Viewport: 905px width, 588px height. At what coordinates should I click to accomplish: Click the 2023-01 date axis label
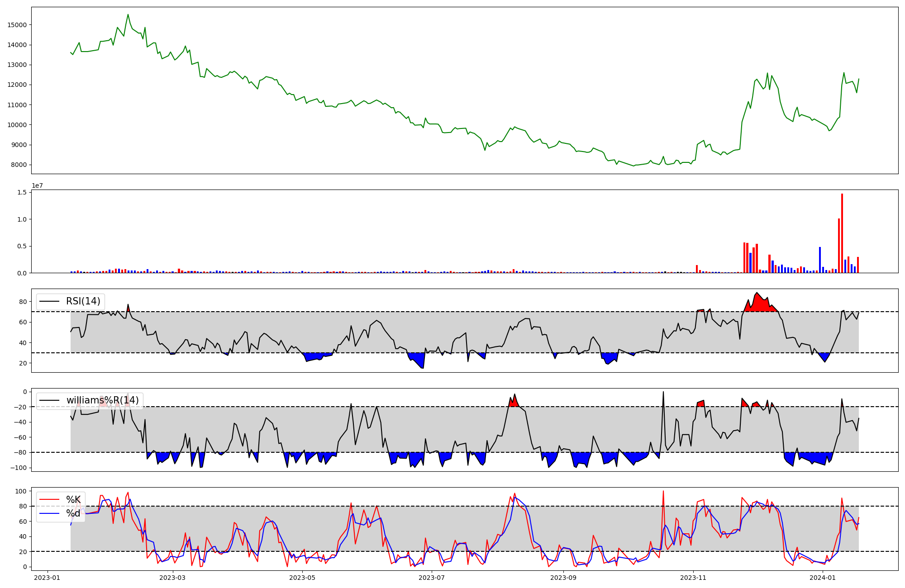pos(47,578)
